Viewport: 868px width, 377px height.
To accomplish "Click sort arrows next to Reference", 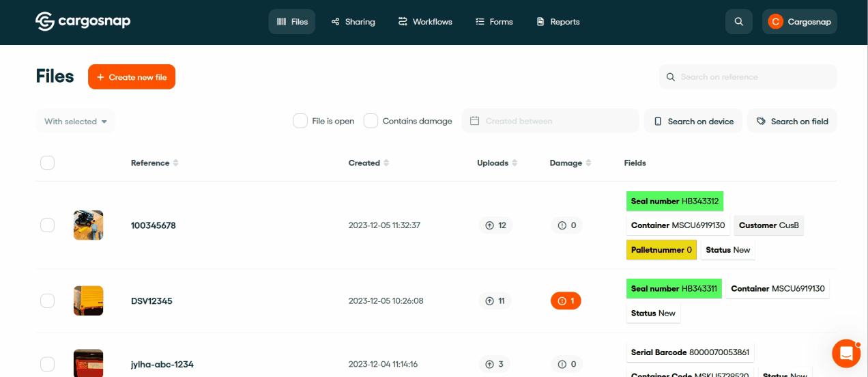I will coord(176,163).
